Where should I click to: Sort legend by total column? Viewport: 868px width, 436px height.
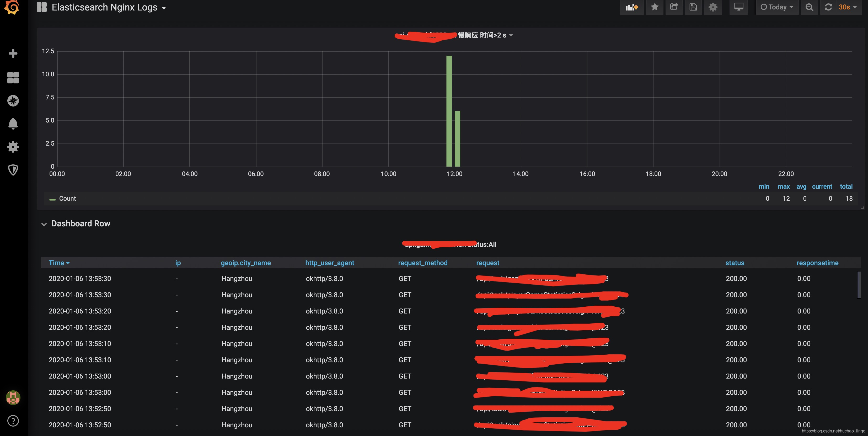(x=846, y=187)
